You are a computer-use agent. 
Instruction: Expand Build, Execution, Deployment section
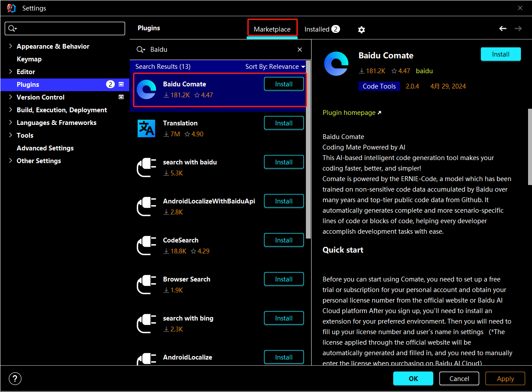[11, 110]
